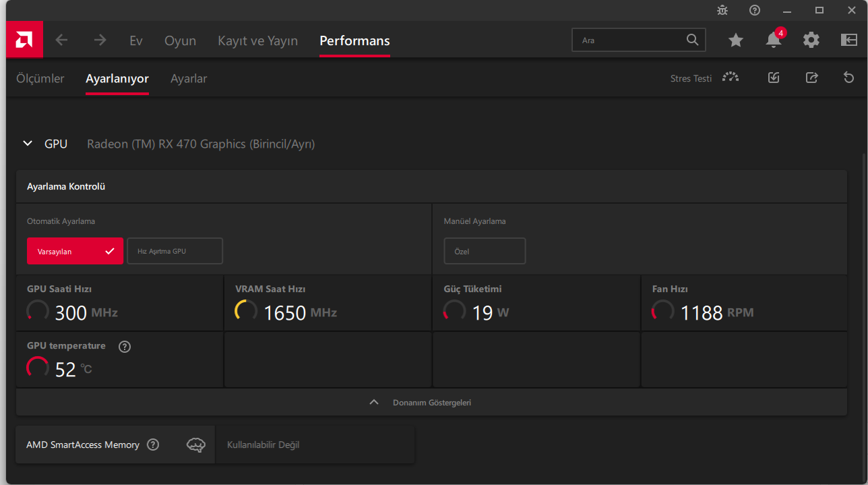The height and width of the screenshot is (485, 868).
Task: Select the Varsayılan tuning preset
Action: tap(75, 251)
